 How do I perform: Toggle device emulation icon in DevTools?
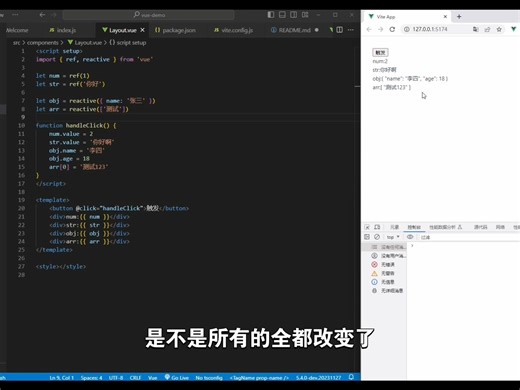[377, 227]
